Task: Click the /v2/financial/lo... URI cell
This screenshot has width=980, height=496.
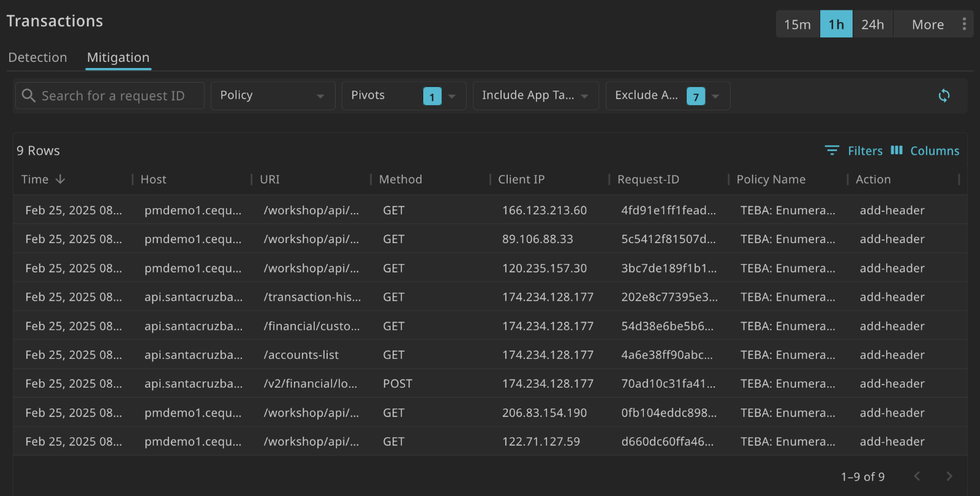Action: click(x=310, y=383)
